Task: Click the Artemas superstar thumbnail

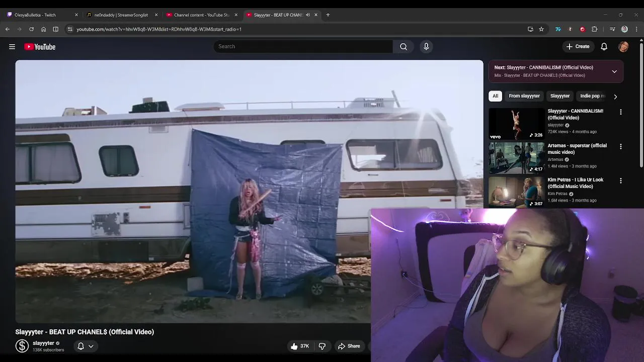Action: 517,158
